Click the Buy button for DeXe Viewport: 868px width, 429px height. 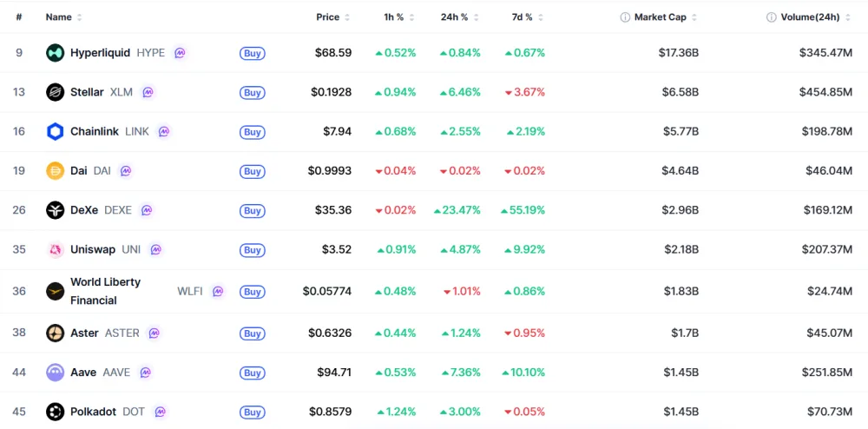pyautogui.click(x=253, y=211)
